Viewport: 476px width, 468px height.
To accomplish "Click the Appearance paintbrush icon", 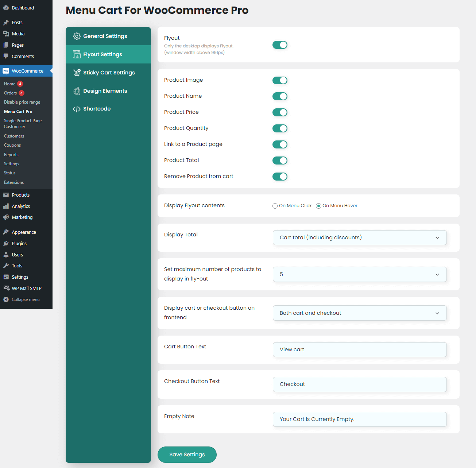I will tap(6, 232).
